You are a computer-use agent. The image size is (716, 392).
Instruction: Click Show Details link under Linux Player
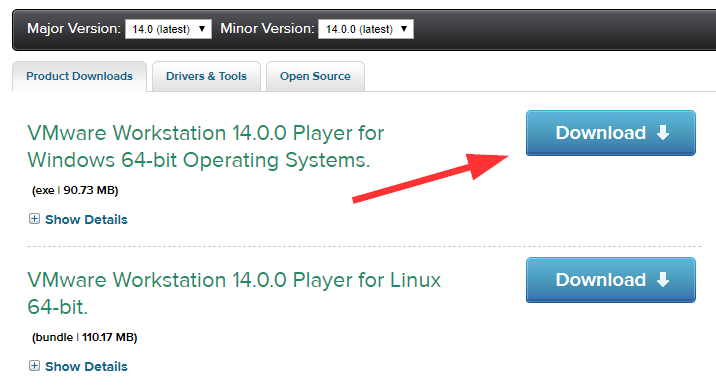pyautogui.click(x=86, y=366)
